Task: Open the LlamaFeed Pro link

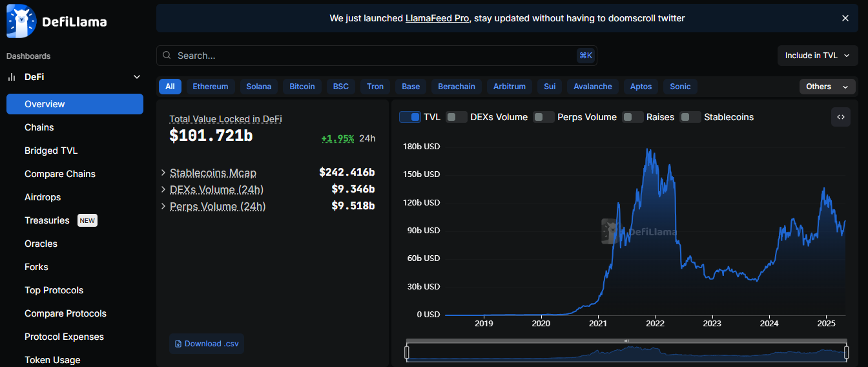Action: point(437,18)
